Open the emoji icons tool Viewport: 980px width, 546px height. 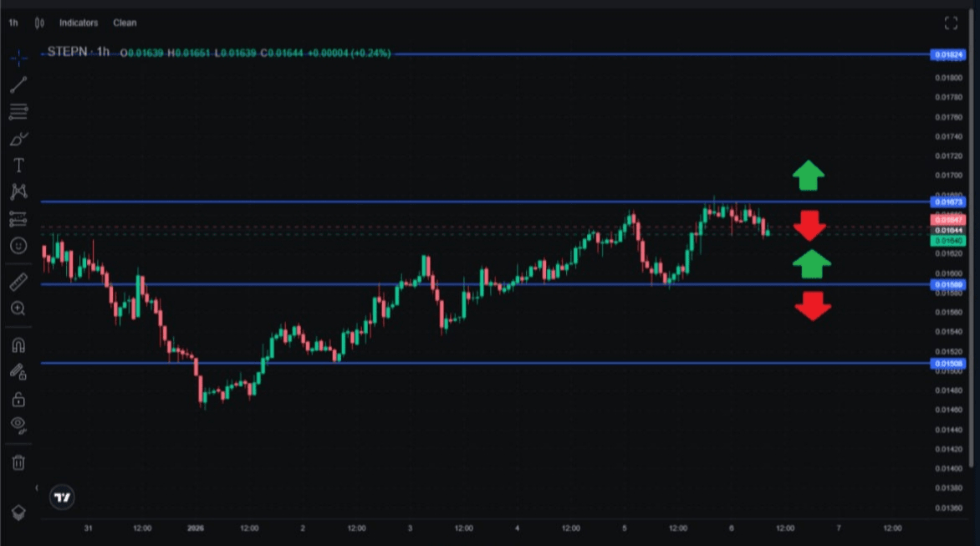tap(18, 246)
